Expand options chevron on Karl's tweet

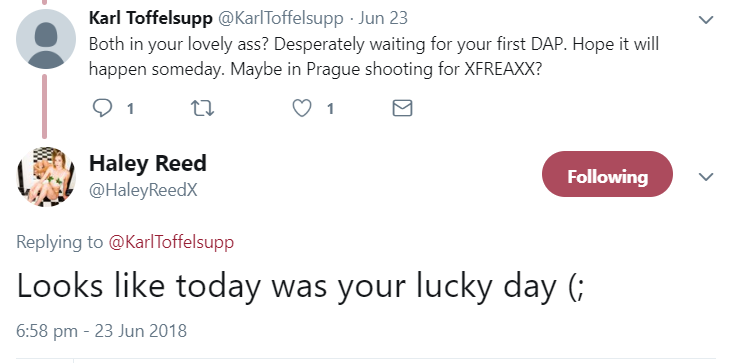pos(706,20)
